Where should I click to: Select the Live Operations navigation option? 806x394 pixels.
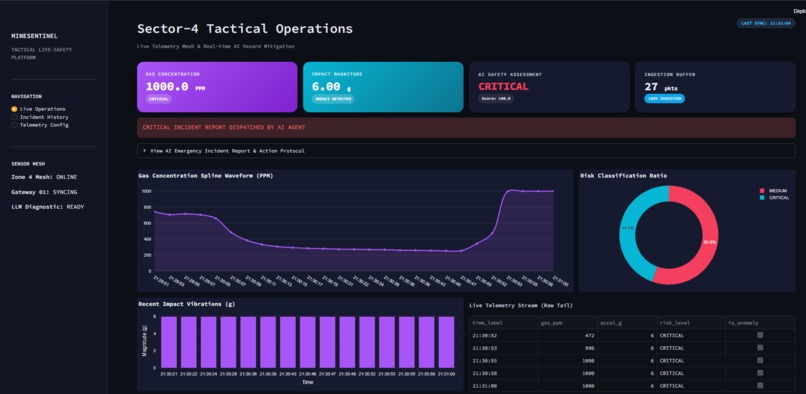39,109
